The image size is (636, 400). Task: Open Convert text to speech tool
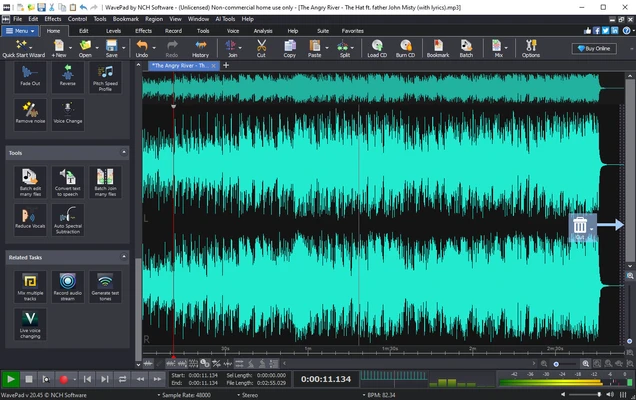[x=68, y=182]
